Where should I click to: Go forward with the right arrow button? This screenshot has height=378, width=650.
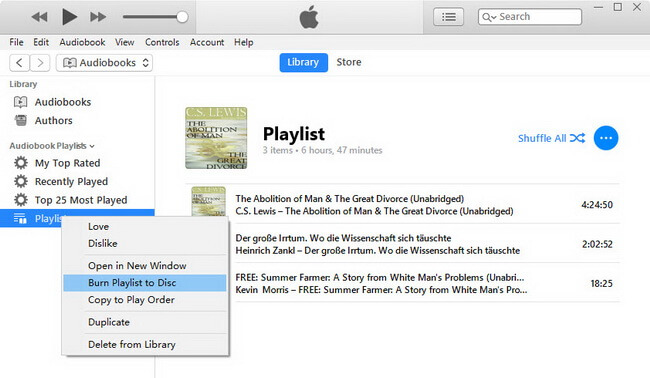(x=40, y=63)
